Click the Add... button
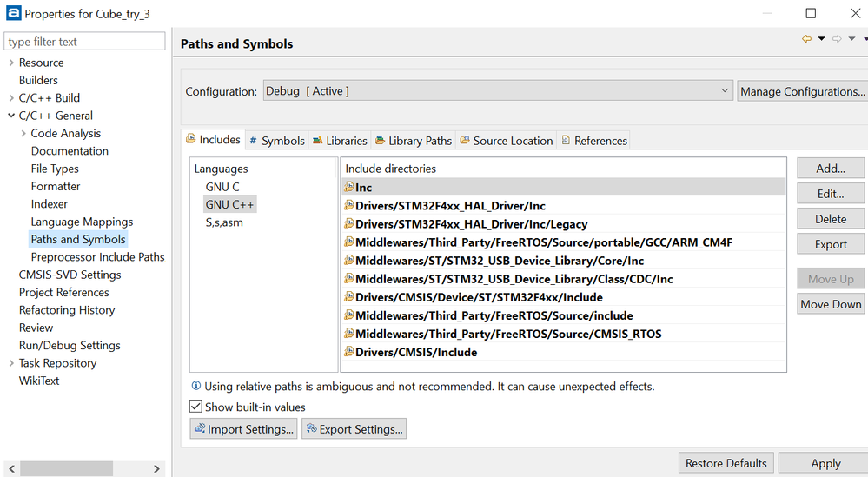 [x=830, y=169]
